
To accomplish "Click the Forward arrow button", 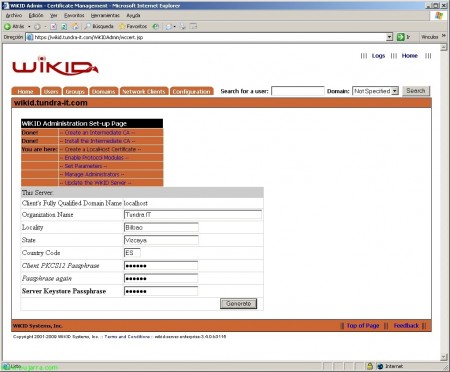I will (37, 26).
